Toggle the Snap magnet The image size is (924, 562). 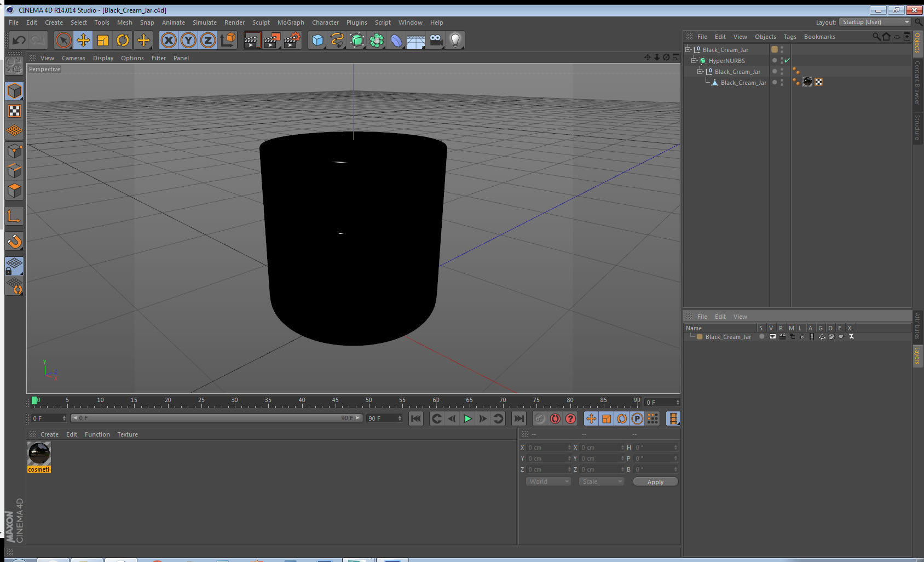[x=15, y=241]
